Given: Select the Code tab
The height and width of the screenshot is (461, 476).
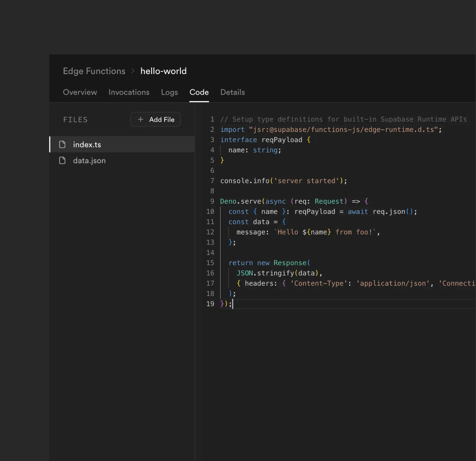Looking at the screenshot, I should pos(199,92).
